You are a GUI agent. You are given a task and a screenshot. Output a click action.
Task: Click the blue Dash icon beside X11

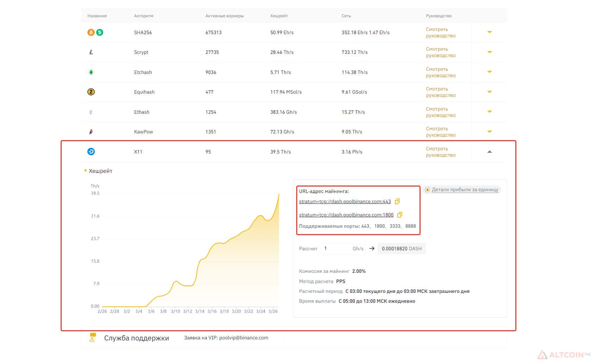pyautogui.click(x=91, y=152)
